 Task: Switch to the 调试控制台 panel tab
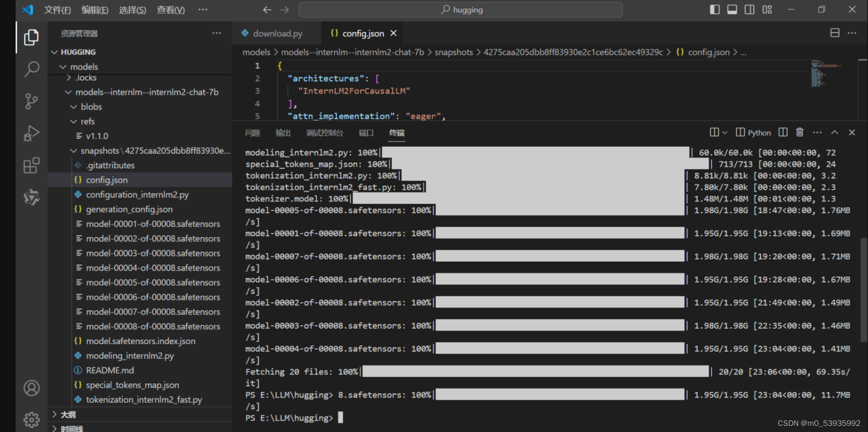[325, 133]
